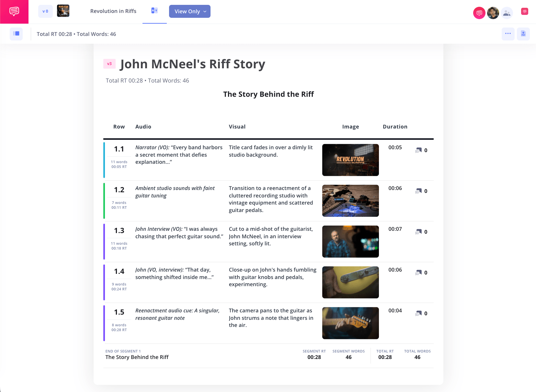
Task: Open the yellow guitar knobs close-up image
Action: click(x=350, y=282)
